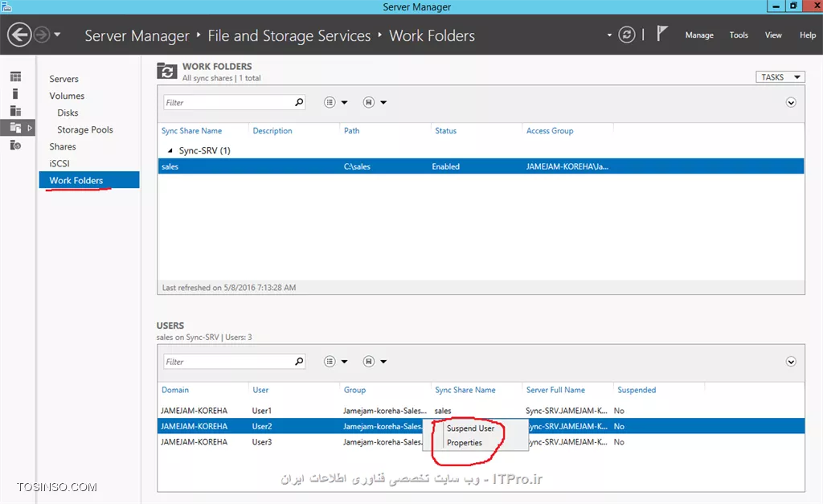This screenshot has width=823, height=504.
Task: Sort by Path column
Action: click(352, 131)
